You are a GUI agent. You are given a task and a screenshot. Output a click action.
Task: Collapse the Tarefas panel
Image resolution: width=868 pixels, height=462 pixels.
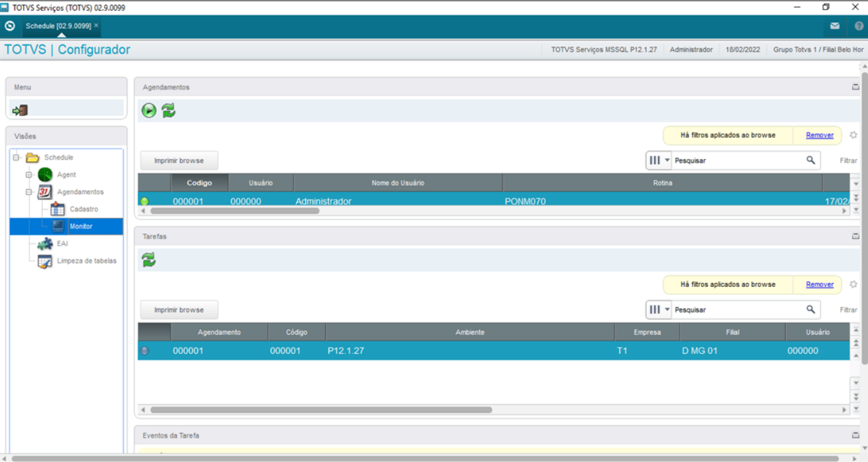point(855,236)
